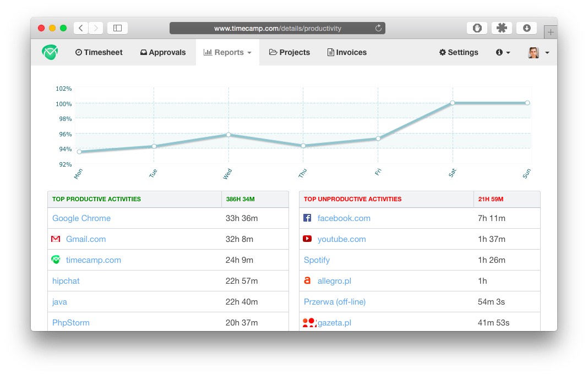The width and height of the screenshot is (588, 375).
Task: Click the Wednesday data point on chart
Action: [228, 135]
